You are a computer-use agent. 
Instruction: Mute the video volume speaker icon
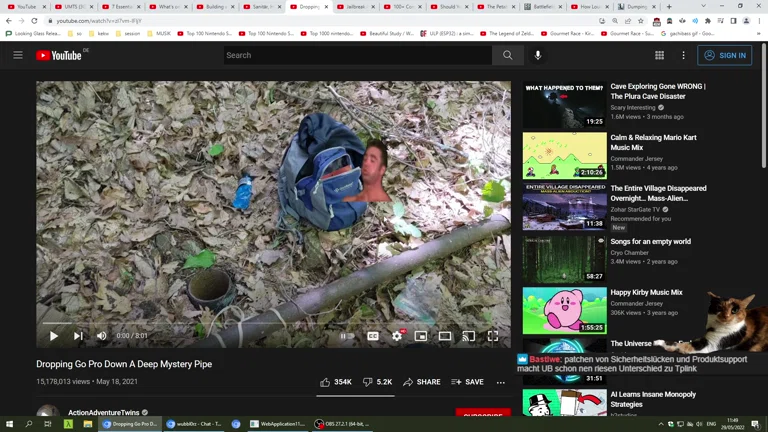pyautogui.click(x=101, y=336)
